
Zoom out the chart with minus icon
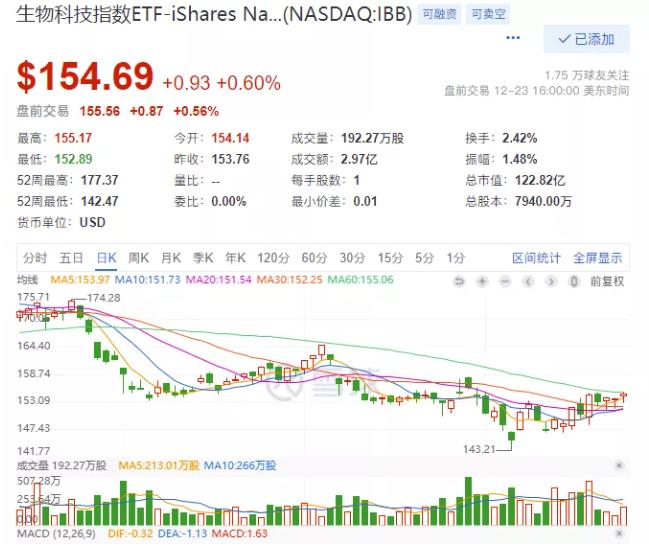tap(505, 282)
